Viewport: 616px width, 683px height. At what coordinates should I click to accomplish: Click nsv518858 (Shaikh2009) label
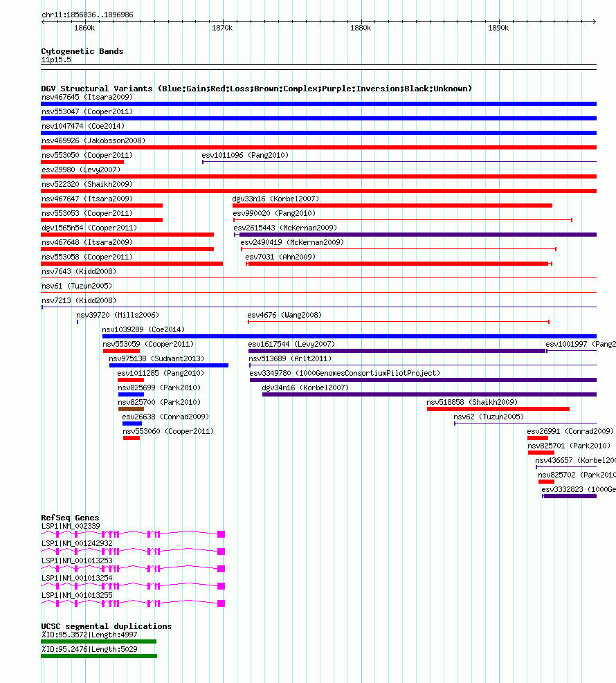(x=472, y=402)
